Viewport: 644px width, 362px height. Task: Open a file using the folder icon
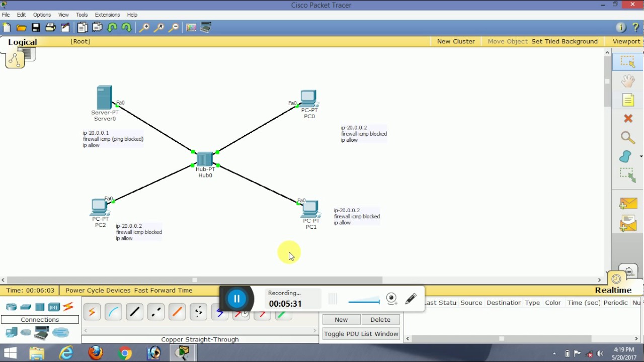21,28
